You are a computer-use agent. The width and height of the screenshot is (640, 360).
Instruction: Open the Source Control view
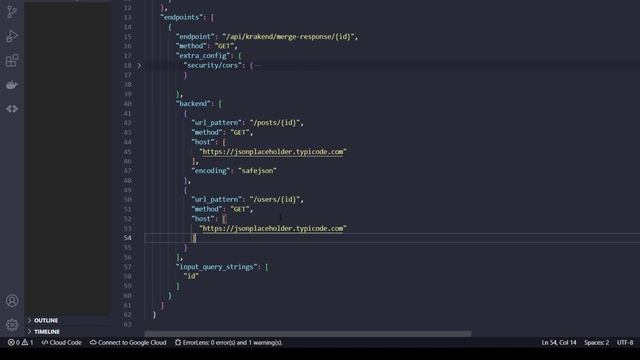[x=12, y=11]
